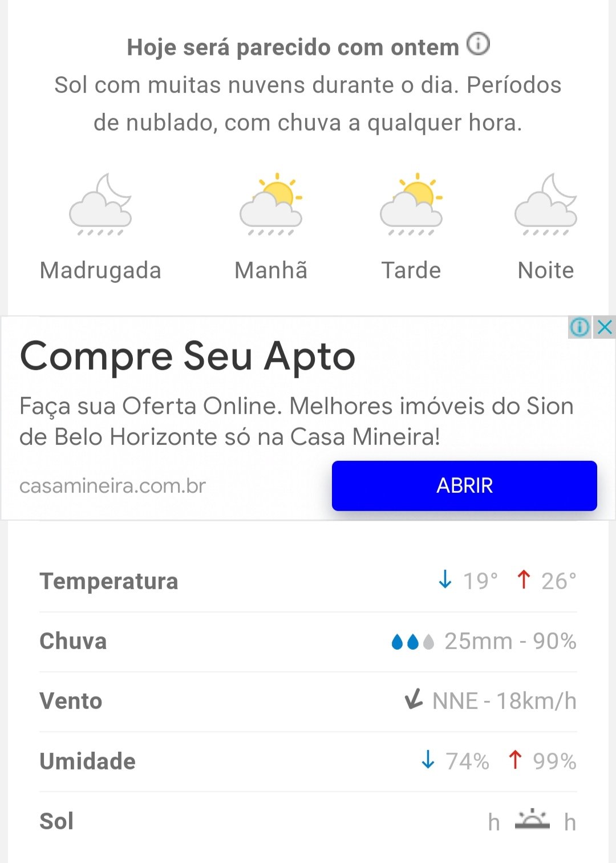Tap the Chuva 25mm row

pyautogui.click(x=308, y=642)
